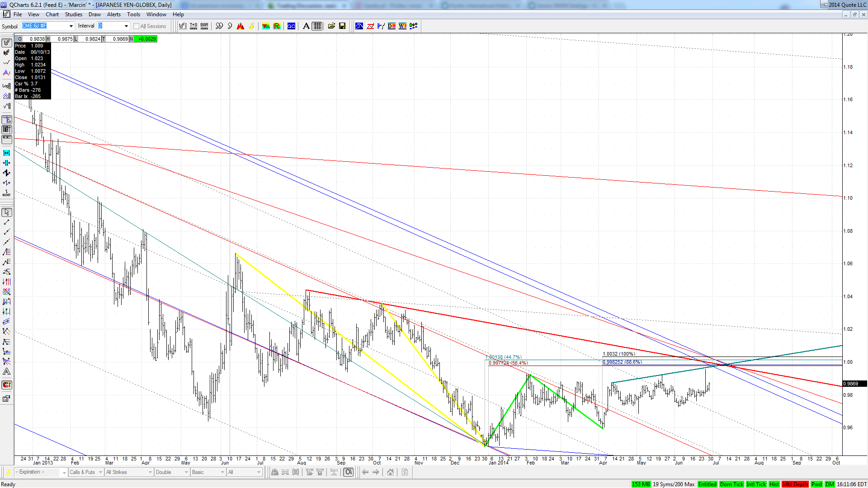The image size is (868, 488).
Task: Toggle the Log scale button
Action: (6, 86)
